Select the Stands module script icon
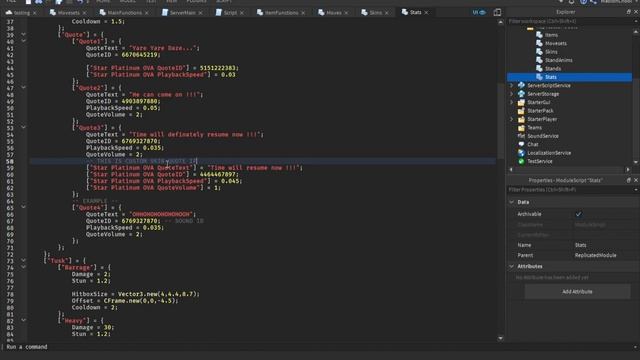The width and height of the screenshot is (640, 360). 539,69
